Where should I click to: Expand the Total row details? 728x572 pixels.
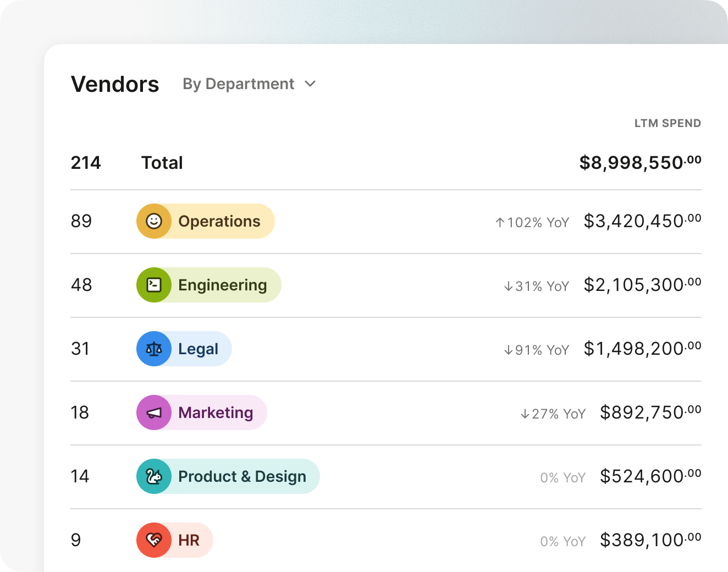(x=162, y=162)
